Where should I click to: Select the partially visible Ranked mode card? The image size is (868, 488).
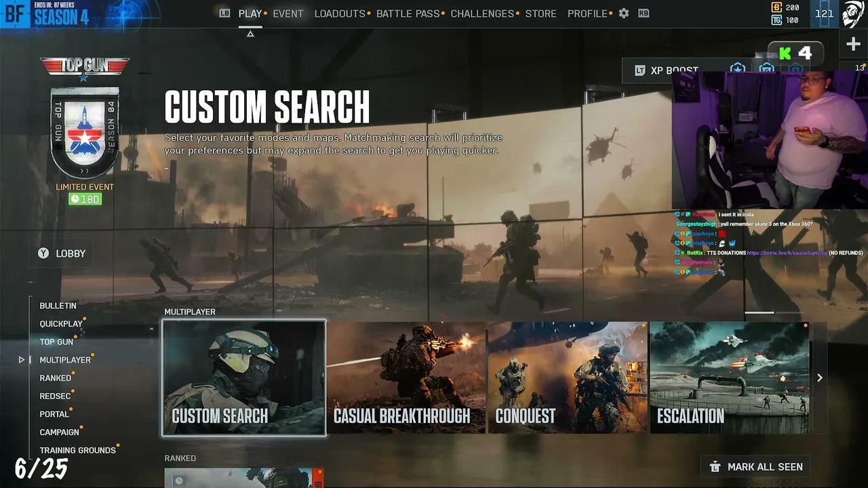(x=244, y=478)
